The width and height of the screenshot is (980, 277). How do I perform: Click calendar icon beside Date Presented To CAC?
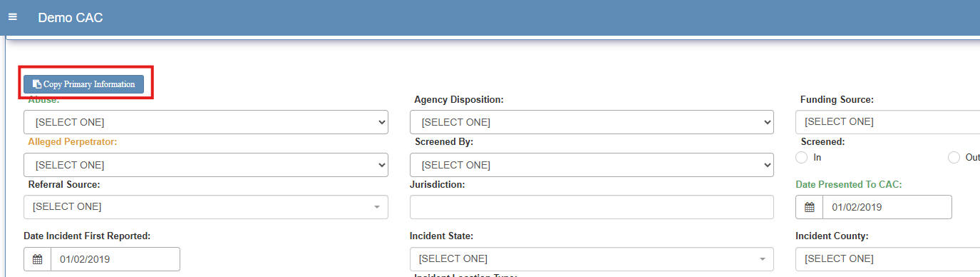810,207
